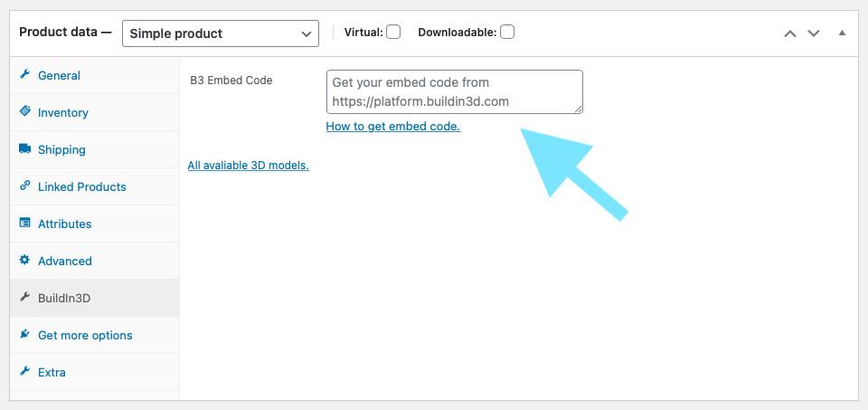
Task: Click the Get more options plug icon
Action: pyautogui.click(x=24, y=334)
